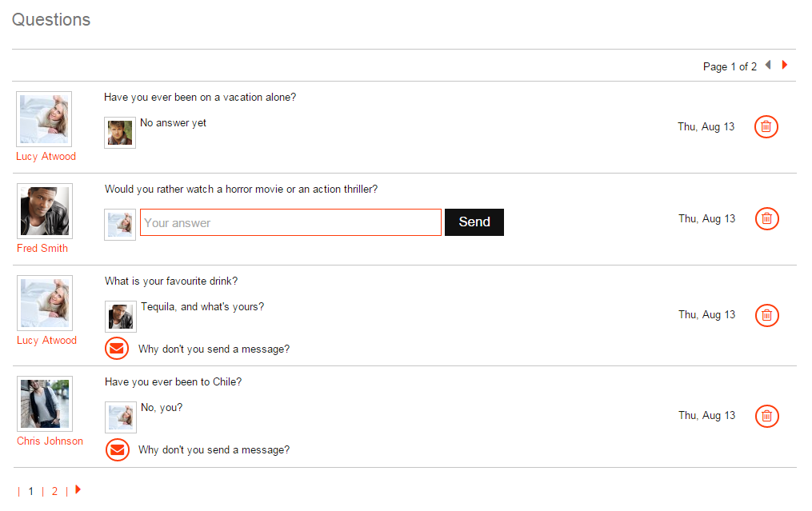Click the 'No answer yet' text
This screenshot has width=812, height=511.
(173, 122)
